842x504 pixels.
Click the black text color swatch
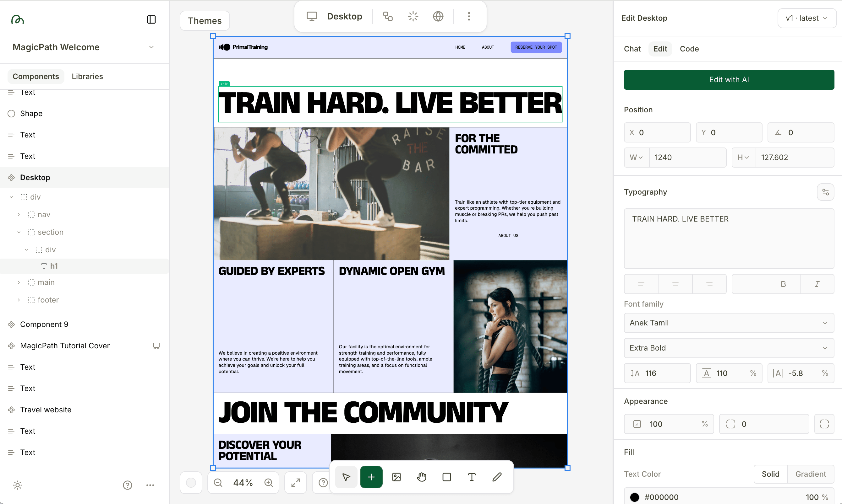(634, 497)
